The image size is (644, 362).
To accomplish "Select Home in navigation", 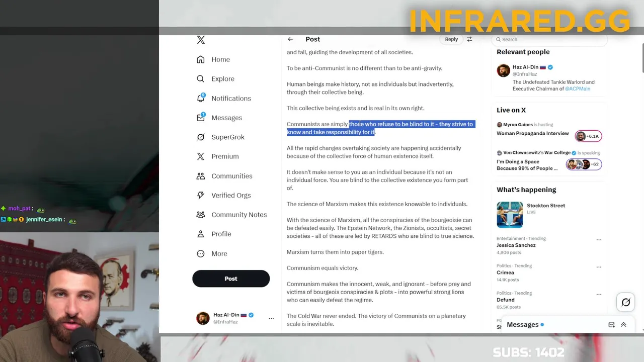I will [220, 59].
